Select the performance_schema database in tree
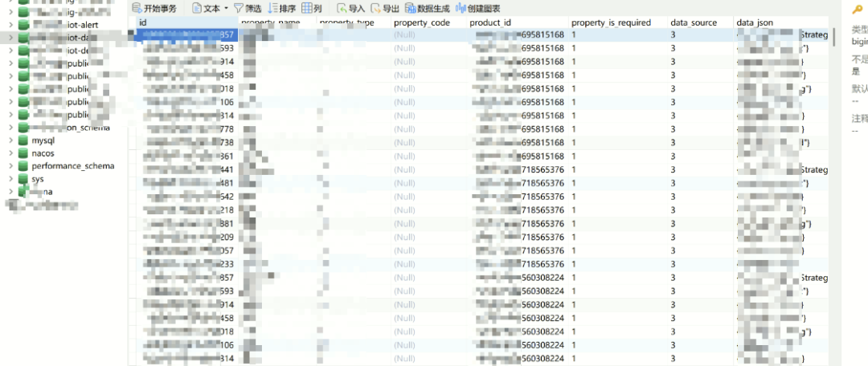The height and width of the screenshot is (366, 868). point(73,166)
